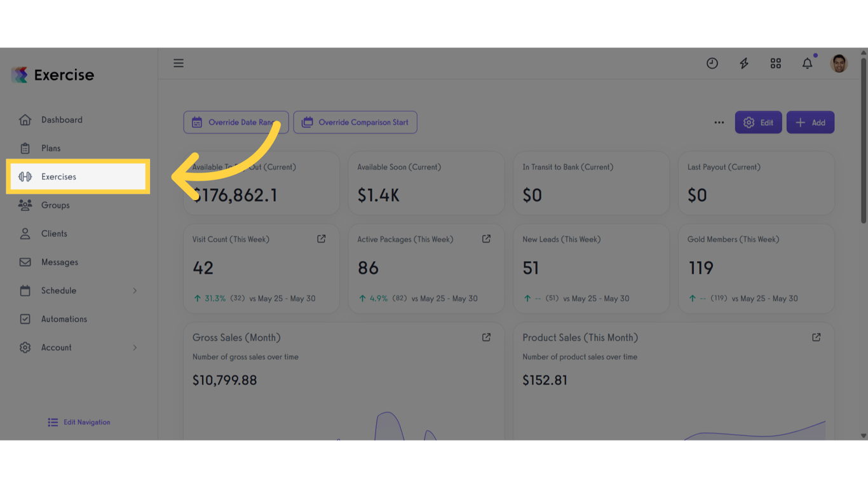Expand the Schedule menu chevron
Image resolution: width=868 pixels, height=488 pixels.
coord(135,290)
